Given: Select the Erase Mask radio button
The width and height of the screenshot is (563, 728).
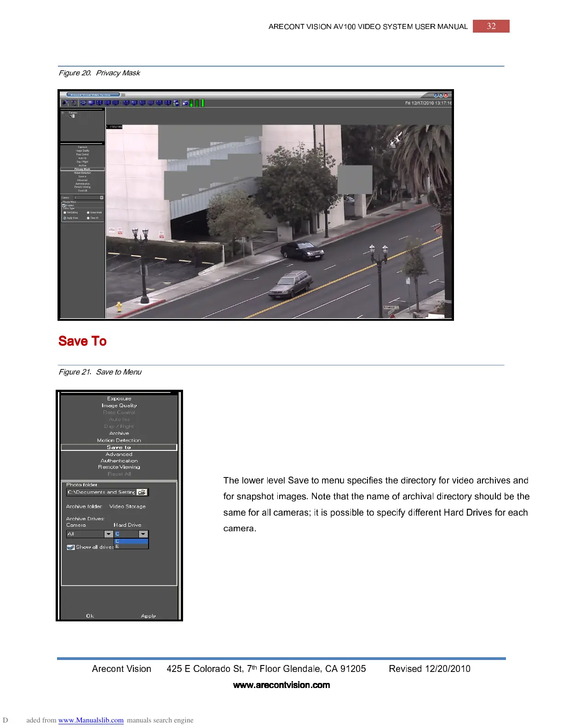Looking at the screenshot, I should click(x=88, y=212).
